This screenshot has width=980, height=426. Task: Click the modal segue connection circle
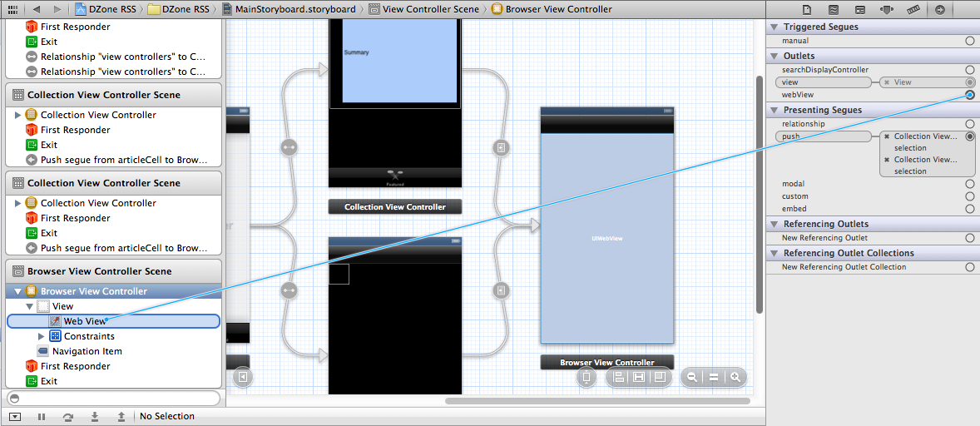tap(970, 184)
